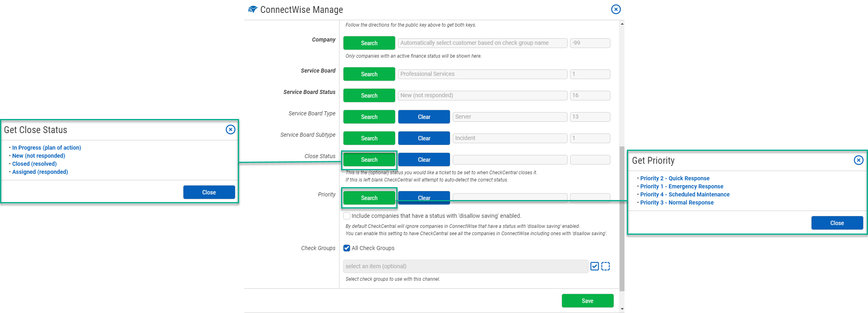The image size is (868, 313).
Task: Select 'Closed (resolved)' close status
Action: click(34, 164)
